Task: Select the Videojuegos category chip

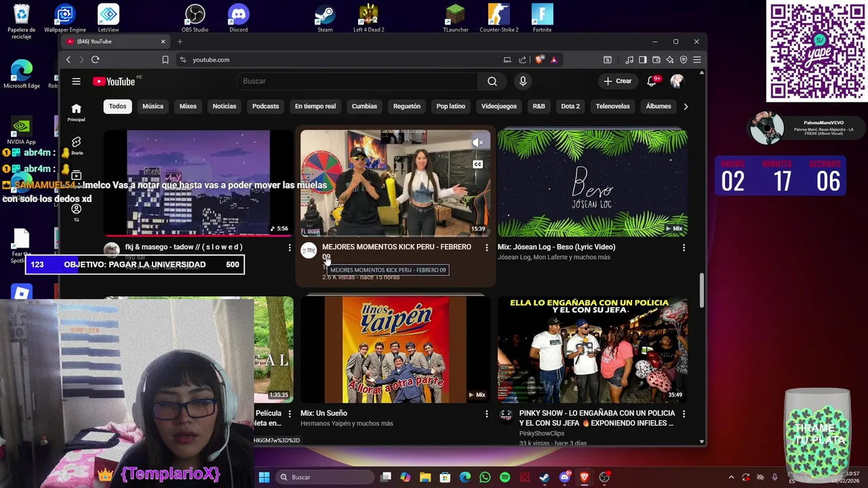Action: point(499,106)
